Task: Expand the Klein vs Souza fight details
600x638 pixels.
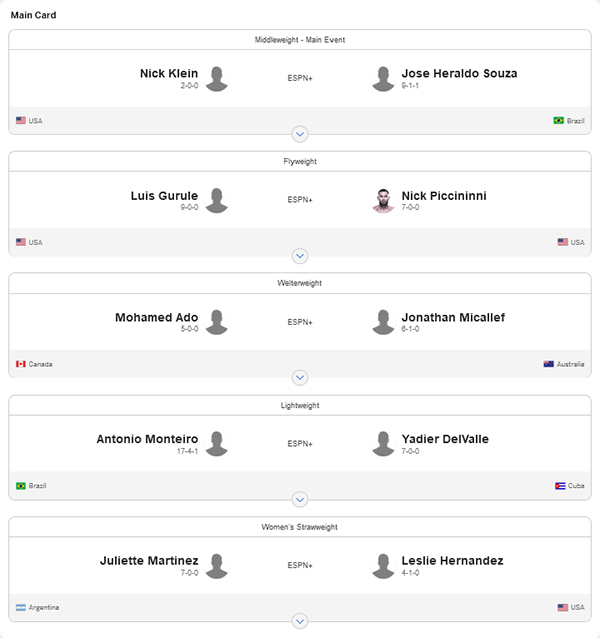Action: pyautogui.click(x=300, y=134)
